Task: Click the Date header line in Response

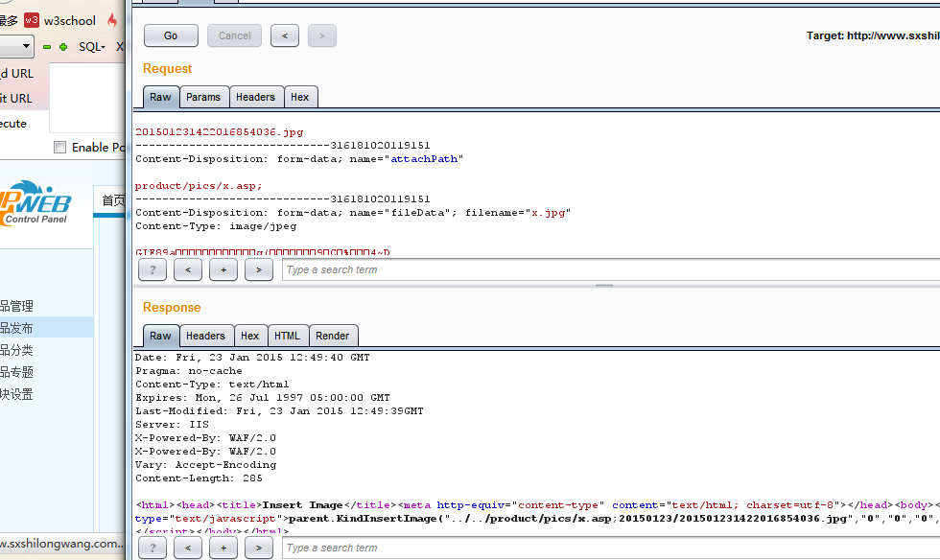Action: pos(252,358)
